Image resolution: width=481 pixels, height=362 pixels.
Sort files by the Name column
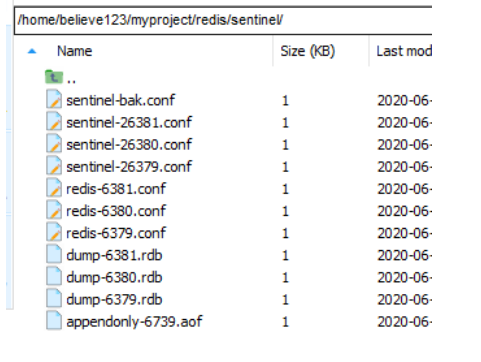click(74, 51)
